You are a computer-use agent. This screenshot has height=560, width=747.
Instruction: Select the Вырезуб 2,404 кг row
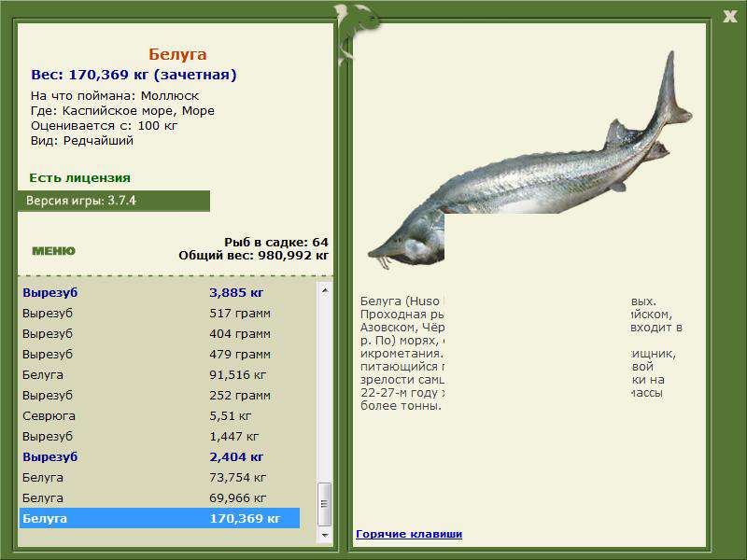[160, 456]
